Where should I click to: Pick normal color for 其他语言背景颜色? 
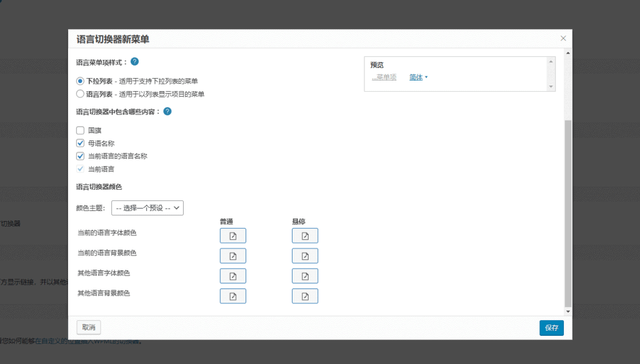point(232,296)
